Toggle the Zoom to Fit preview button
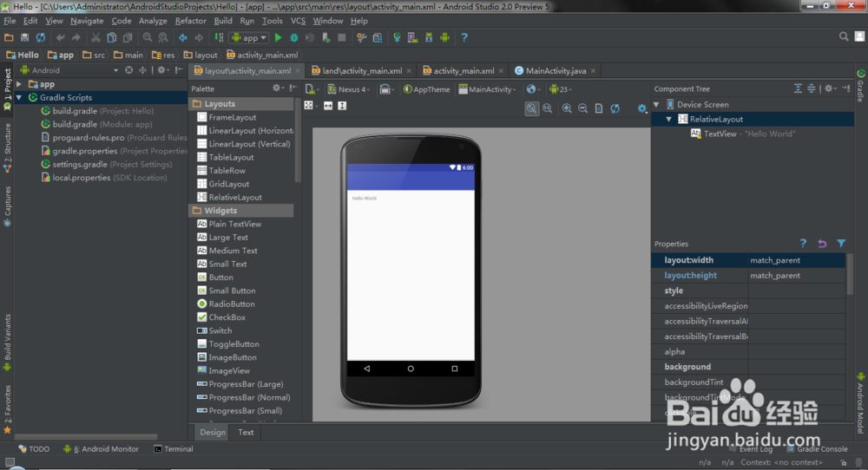Viewport: 868px width, 470px height. tap(531, 108)
